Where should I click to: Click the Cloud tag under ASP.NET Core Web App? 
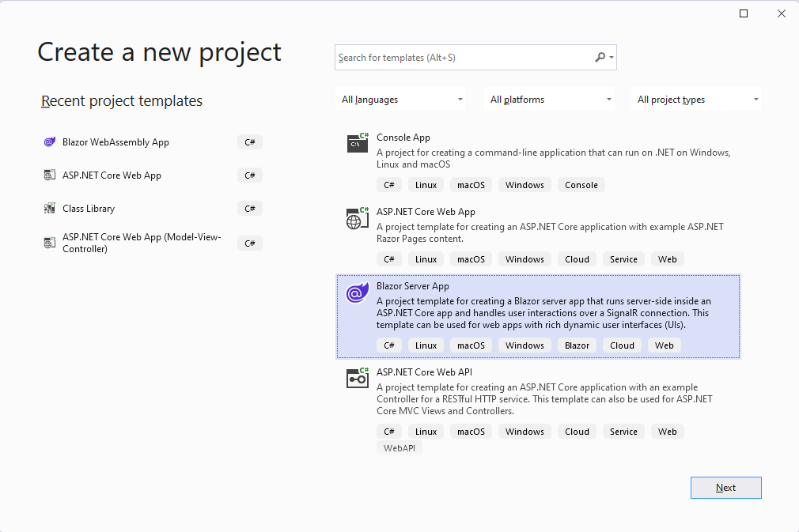point(577,259)
